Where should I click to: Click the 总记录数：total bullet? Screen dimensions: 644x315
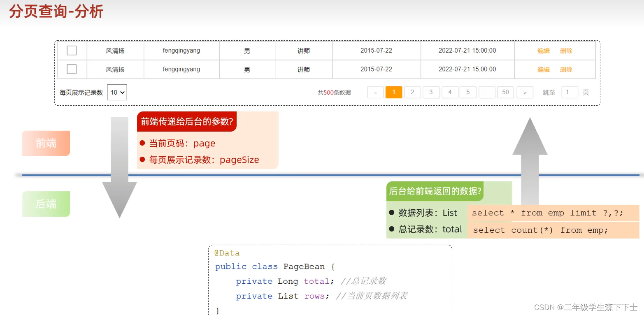[x=425, y=229]
